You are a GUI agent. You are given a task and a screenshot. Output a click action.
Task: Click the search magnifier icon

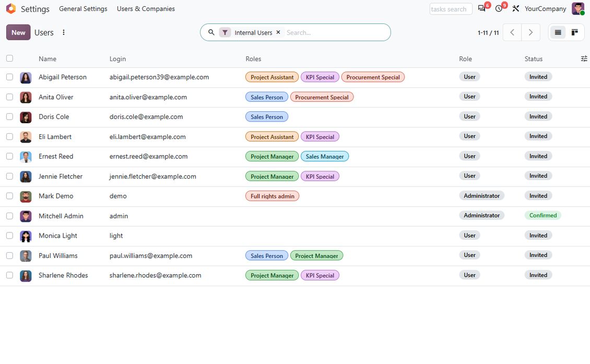pyautogui.click(x=211, y=32)
